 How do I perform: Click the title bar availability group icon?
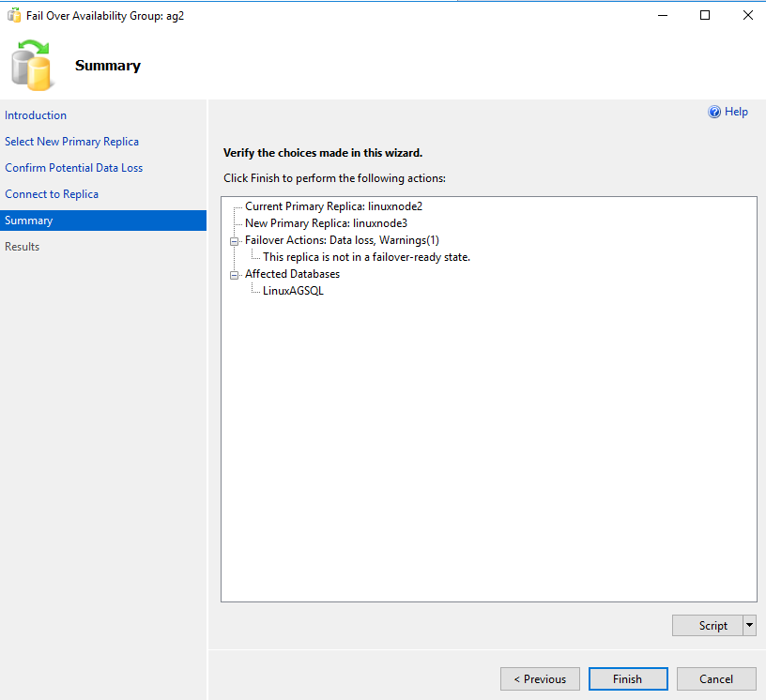pyautogui.click(x=14, y=16)
